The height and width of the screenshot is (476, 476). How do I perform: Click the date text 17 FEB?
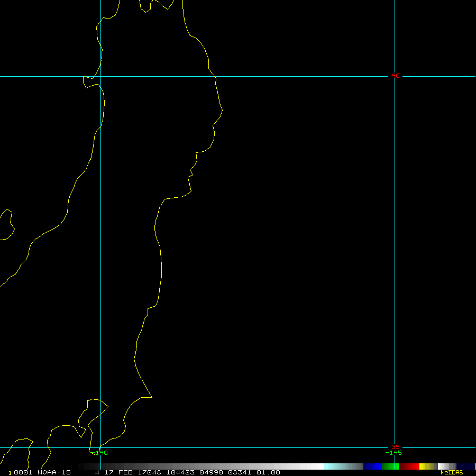click(x=118, y=472)
